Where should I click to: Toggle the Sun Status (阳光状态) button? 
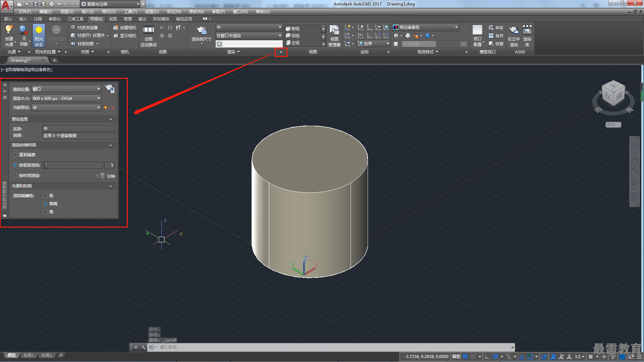[x=39, y=36]
